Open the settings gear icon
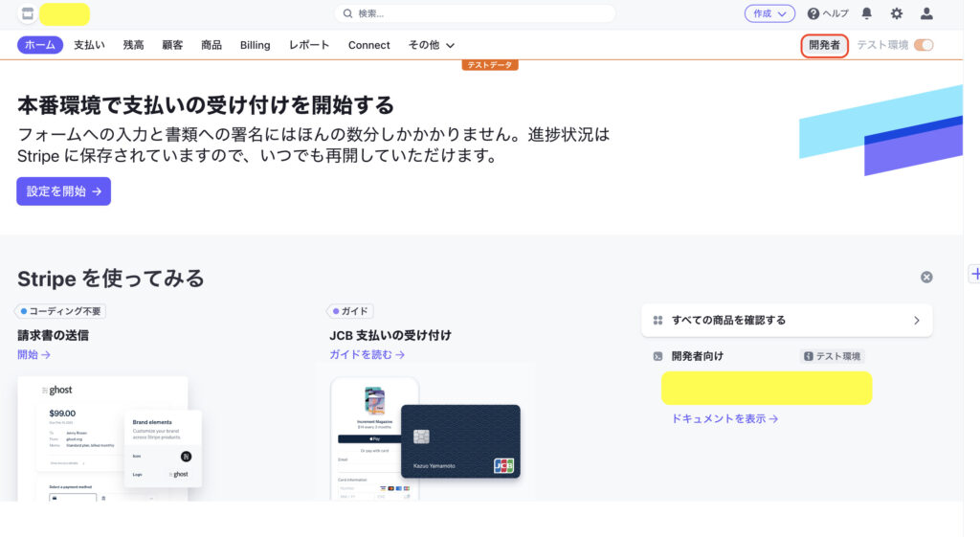This screenshot has width=980, height=537. [896, 13]
